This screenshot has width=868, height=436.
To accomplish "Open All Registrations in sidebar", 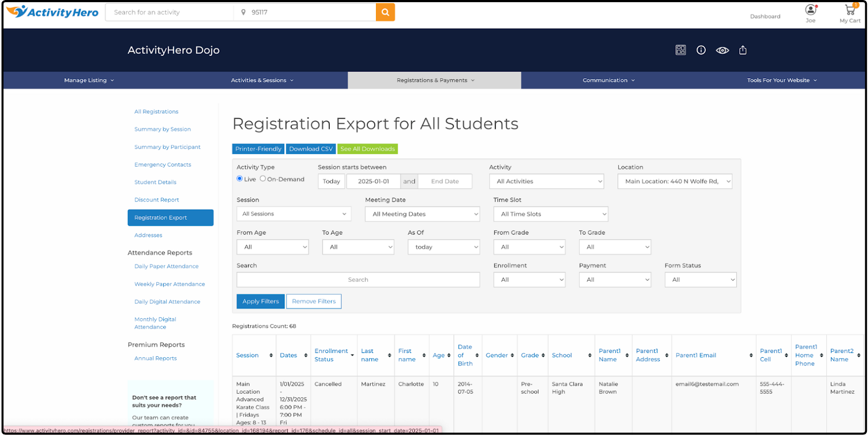I will point(156,112).
